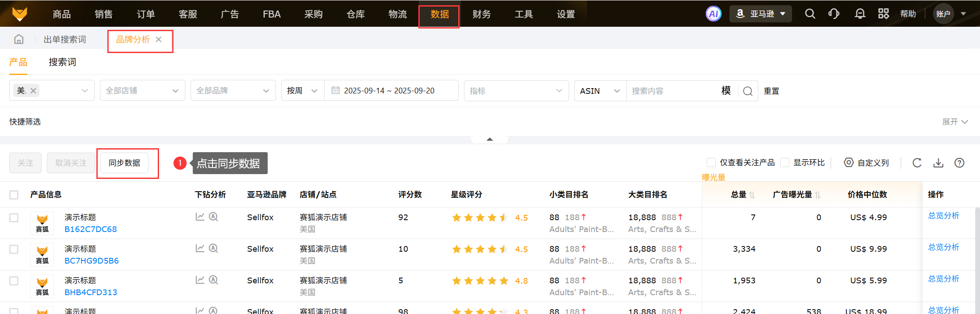Open ASIN link BC7HG9D5B6
980x314 pixels.
pyautogui.click(x=92, y=261)
